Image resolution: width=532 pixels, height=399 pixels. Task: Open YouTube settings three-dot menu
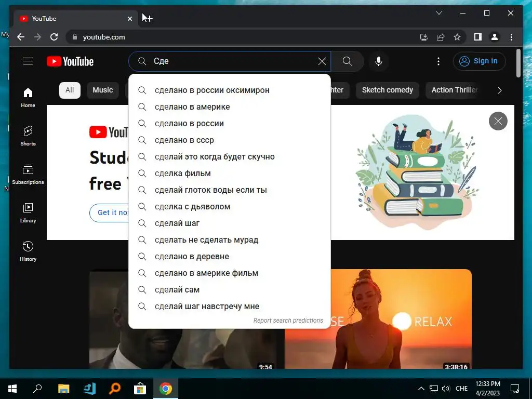(438, 61)
